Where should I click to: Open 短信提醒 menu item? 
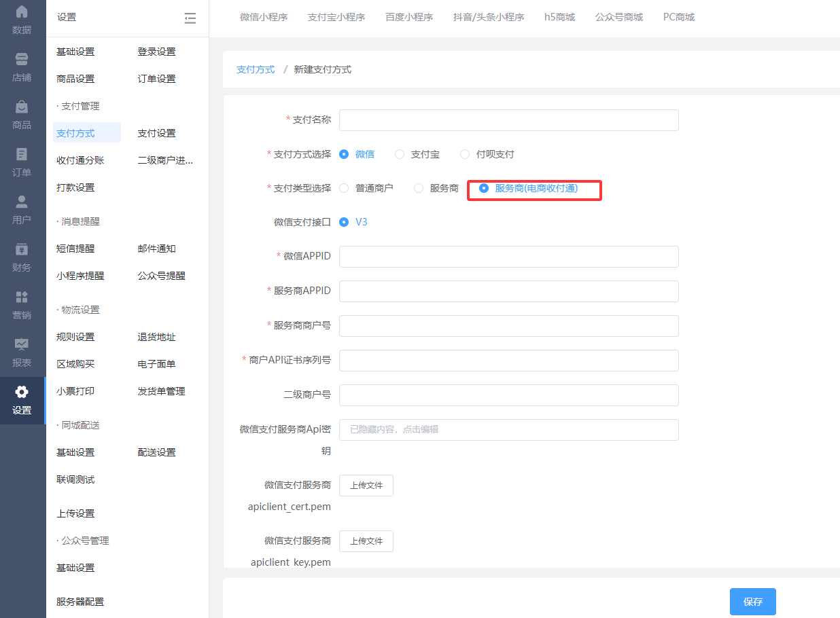tap(75, 249)
